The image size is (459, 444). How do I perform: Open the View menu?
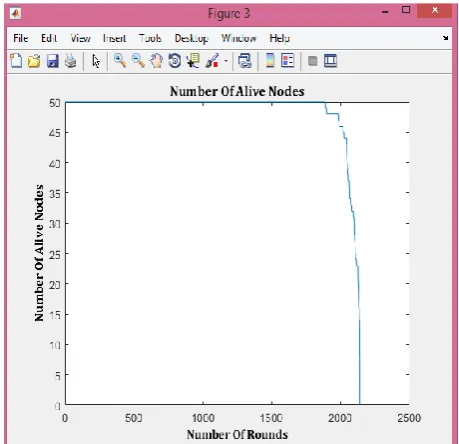coord(80,38)
